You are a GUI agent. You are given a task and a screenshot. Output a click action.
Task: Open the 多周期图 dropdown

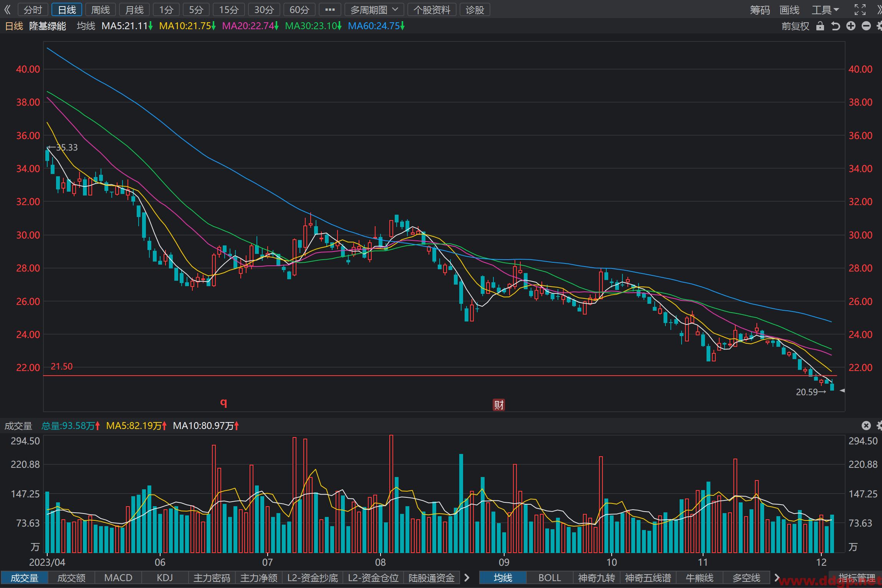click(374, 10)
